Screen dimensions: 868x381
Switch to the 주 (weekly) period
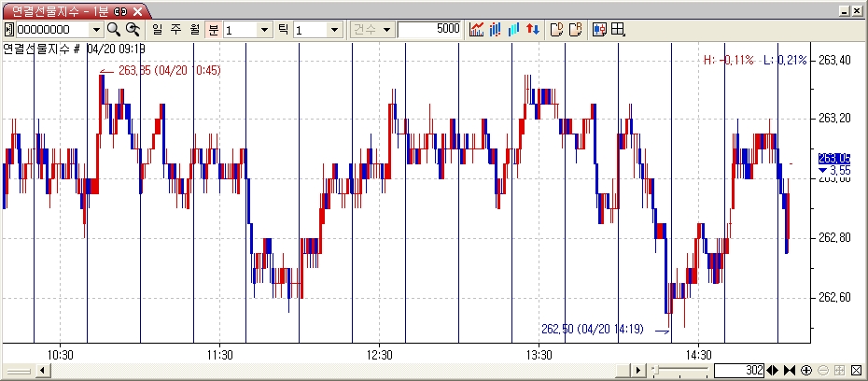coord(175,29)
